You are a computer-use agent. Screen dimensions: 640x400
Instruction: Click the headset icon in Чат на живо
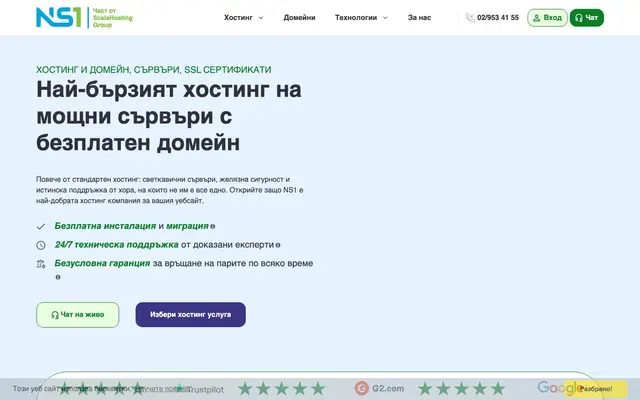click(55, 315)
